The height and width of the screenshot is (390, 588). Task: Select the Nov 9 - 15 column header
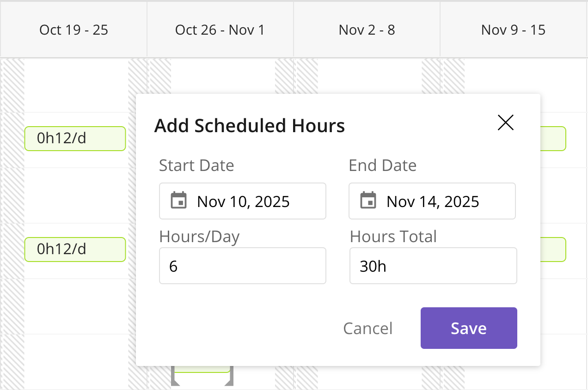513,30
